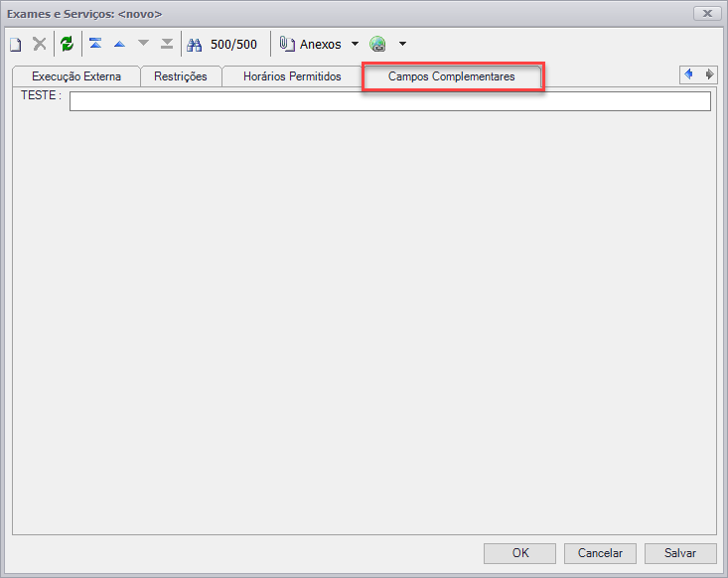The image size is (728, 578).
Task: Confirm with the OK button
Action: [520, 553]
